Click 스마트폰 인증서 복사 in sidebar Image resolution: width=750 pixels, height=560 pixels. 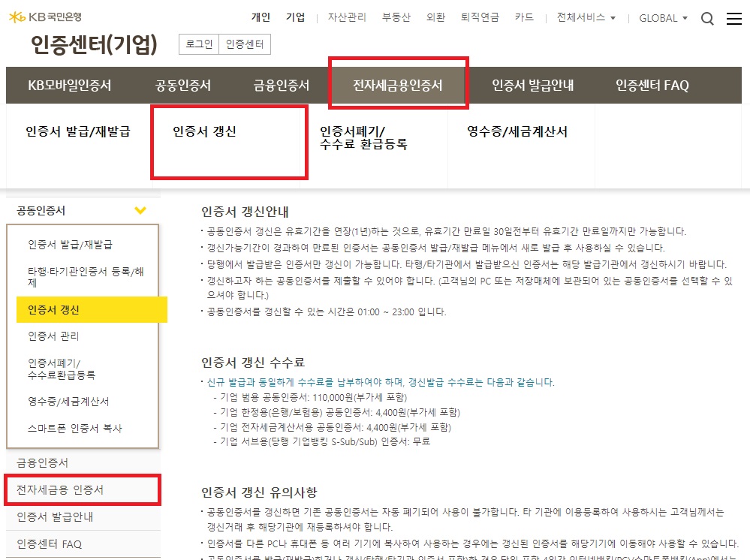click(75, 428)
